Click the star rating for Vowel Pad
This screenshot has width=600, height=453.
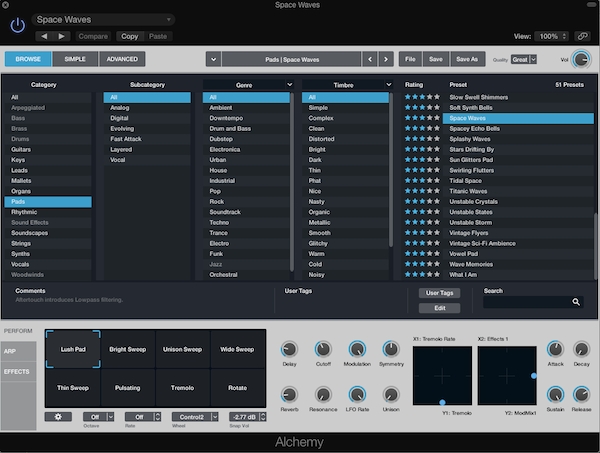[x=422, y=253]
